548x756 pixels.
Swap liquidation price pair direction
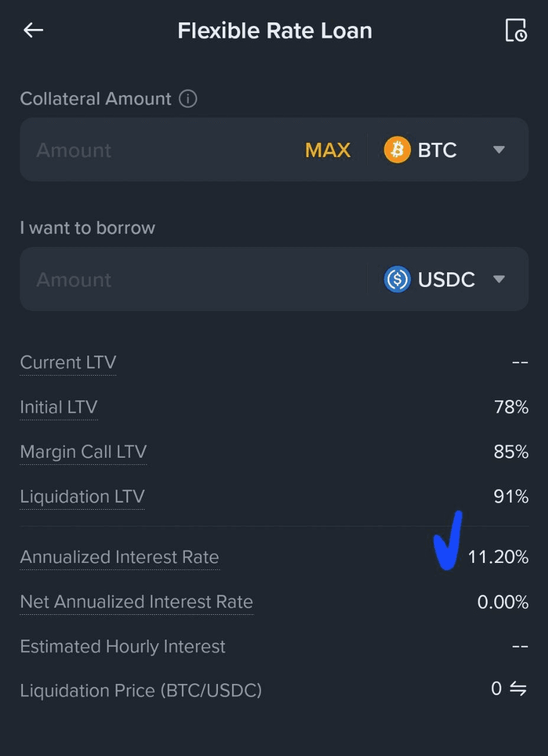click(518, 689)
